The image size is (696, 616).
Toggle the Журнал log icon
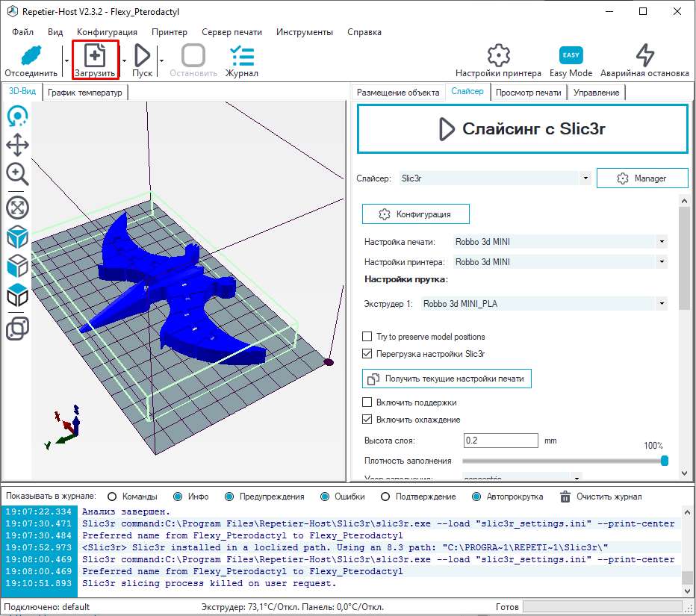pos(242,55)
